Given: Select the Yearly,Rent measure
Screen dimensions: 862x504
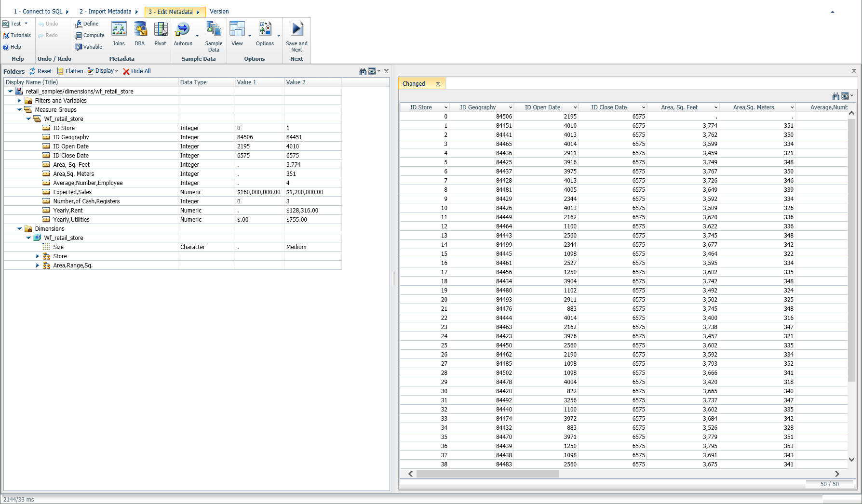Looking at the screenshot, I should (x=68, y=211).
